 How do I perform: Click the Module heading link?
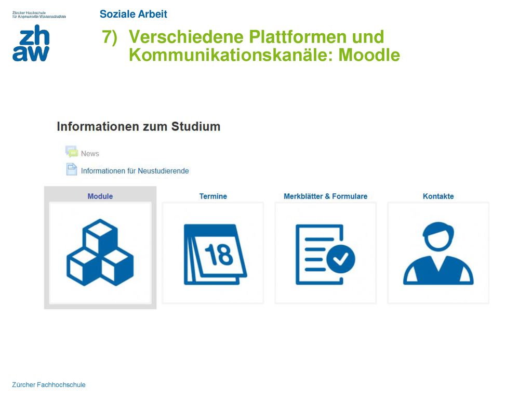point(100,196)
